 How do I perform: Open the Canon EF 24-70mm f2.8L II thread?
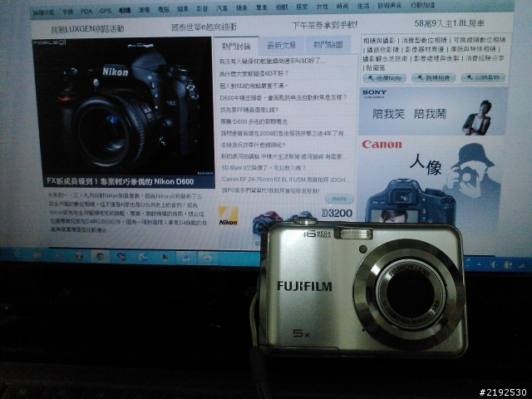285,180
